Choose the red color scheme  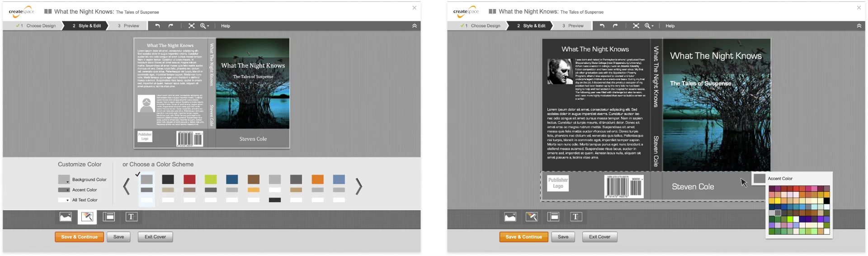tap(189, 180)
